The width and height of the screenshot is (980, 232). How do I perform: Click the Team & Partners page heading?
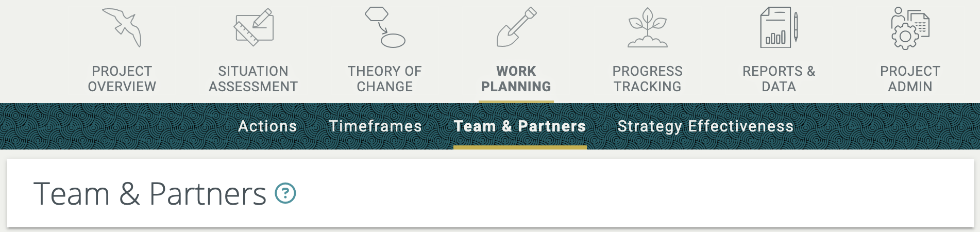click(150, 194)
